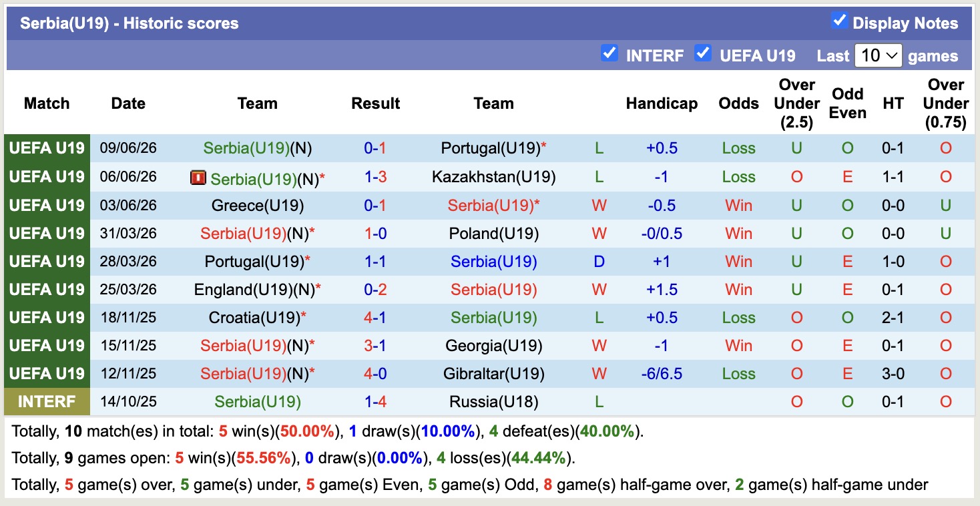
Task: Open Kazakhstan(U19) team link
Action: [493, 177]
